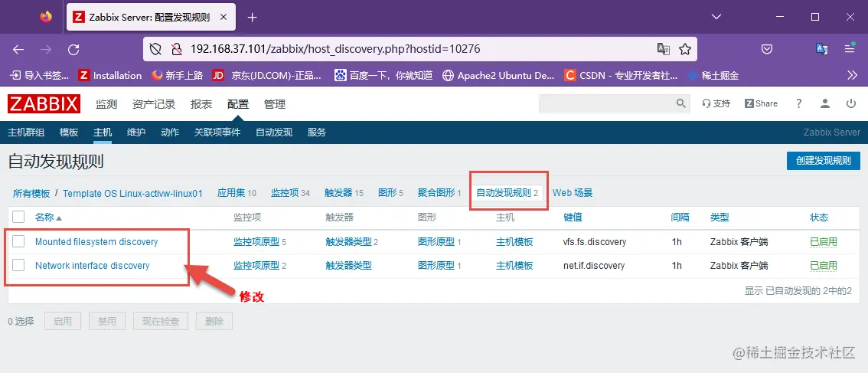Click the tracking protection shield icon
868x373 pixels.
[x=156, y=49]
